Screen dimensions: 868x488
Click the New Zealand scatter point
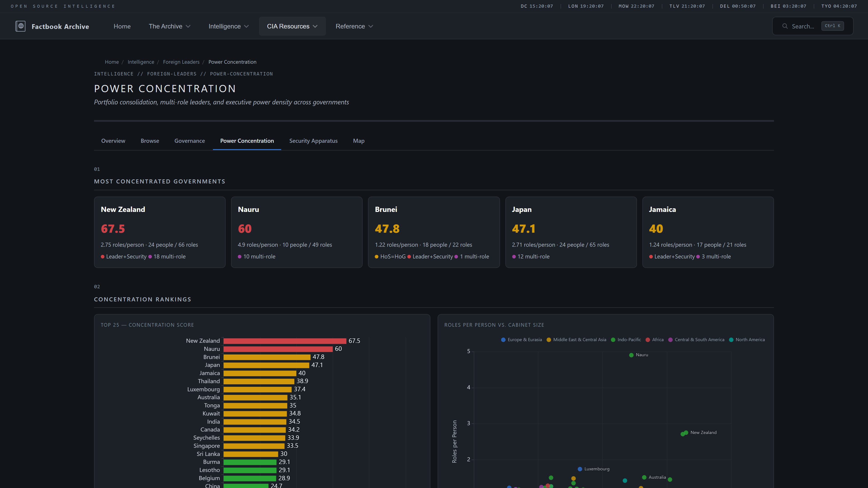coord(686,433)
